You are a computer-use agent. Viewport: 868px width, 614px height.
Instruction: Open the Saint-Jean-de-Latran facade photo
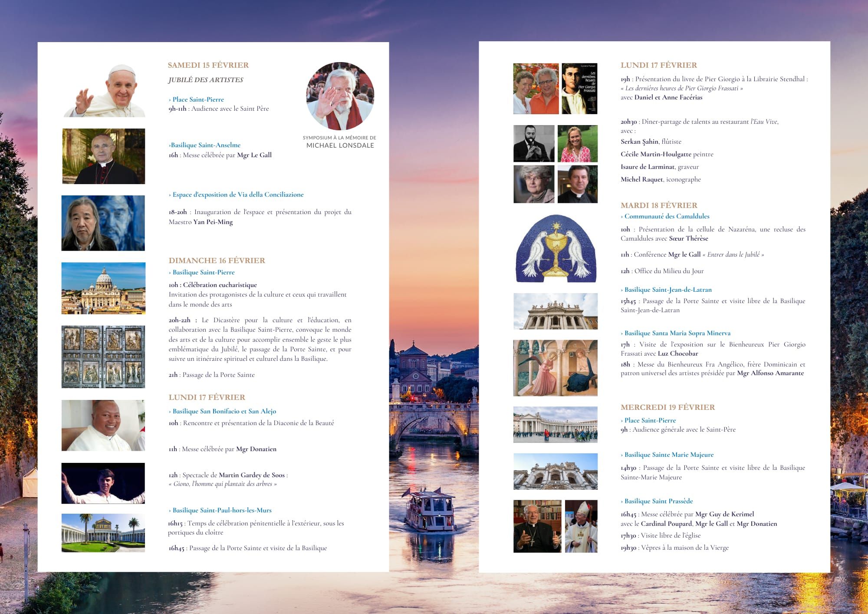click(x=556, y=311)
